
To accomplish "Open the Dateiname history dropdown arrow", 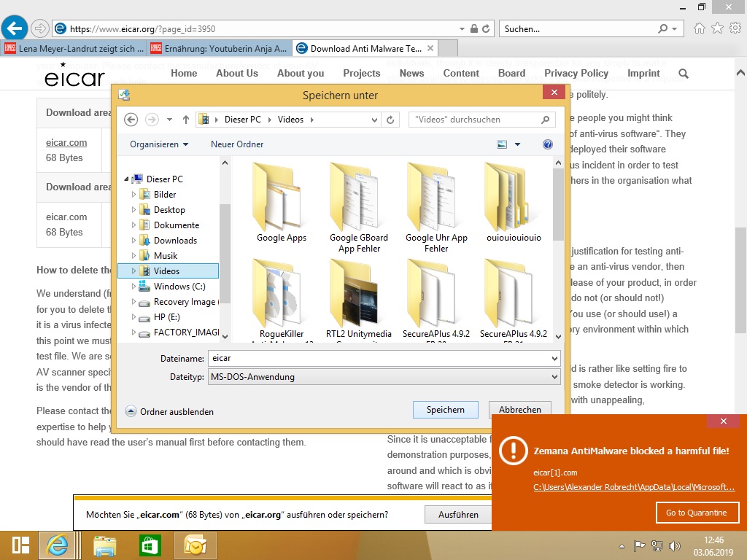I will (554, 358).
